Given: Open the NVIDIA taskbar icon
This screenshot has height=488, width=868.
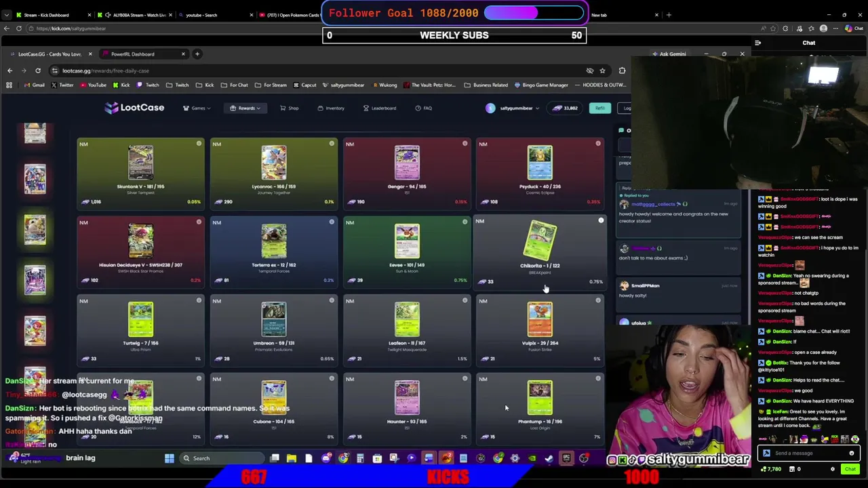Looking at the screenshot, I should point(532,458).
